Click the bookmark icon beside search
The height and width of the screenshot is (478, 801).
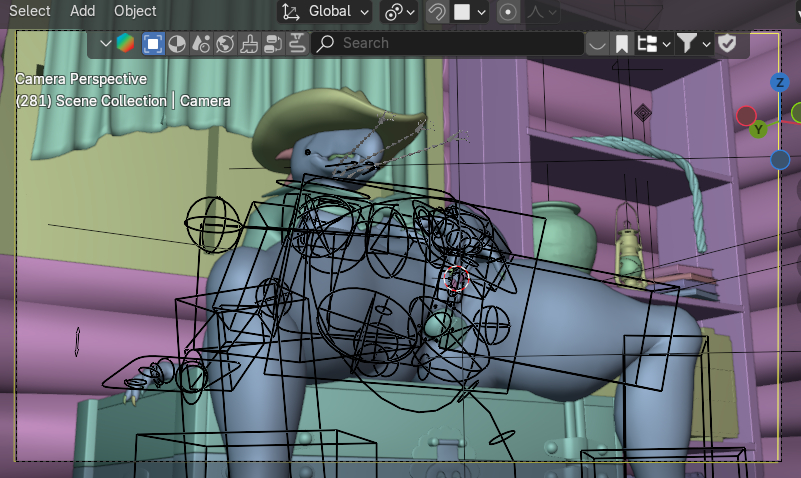[x=622, y=43]
